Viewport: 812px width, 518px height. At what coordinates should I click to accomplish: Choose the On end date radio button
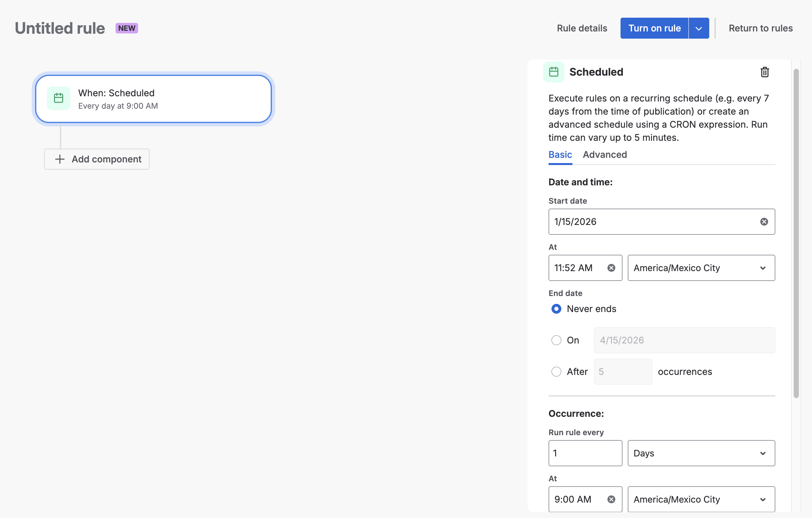(556, 340)
